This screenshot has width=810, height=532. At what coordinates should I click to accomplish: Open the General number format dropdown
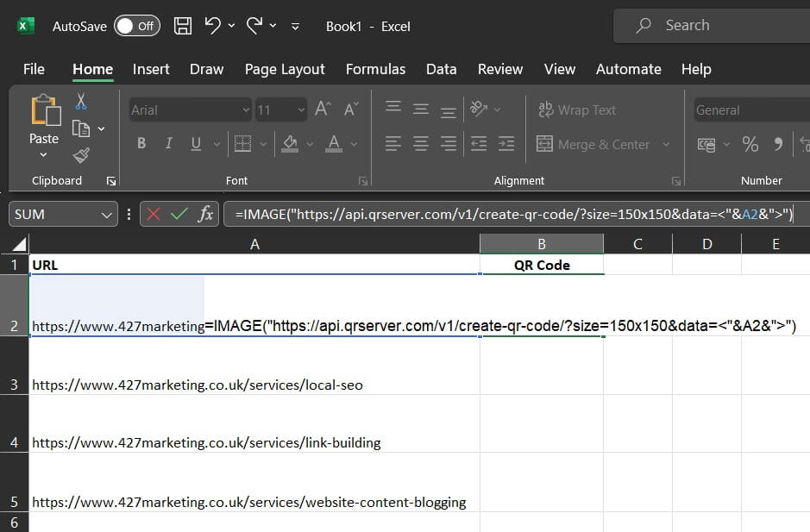[752, 110]
